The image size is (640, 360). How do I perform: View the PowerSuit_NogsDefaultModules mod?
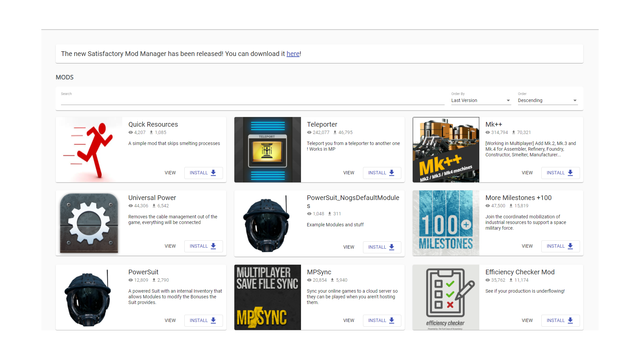(349, 247)
